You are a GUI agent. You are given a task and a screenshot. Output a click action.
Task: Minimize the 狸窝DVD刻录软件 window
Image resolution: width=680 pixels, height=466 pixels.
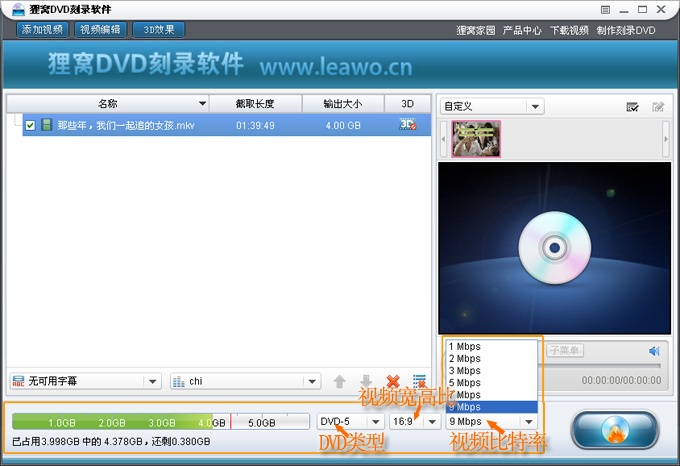(x=624, y=10)
